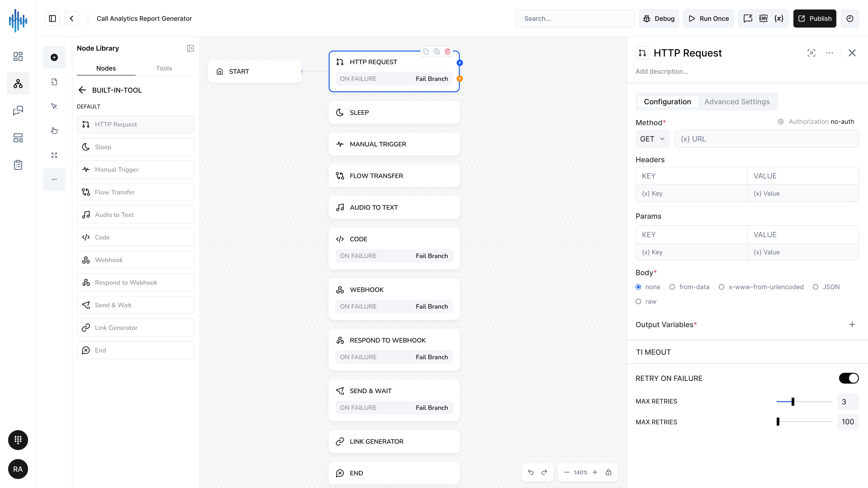Lock the canvas with the lock icon
This screenshot has height=488, width=868.
point(609,472)
